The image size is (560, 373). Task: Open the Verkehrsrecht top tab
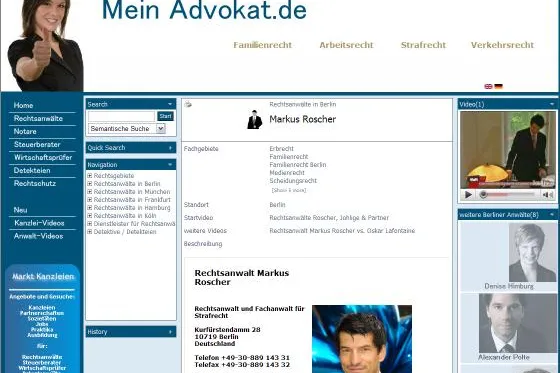502,45
